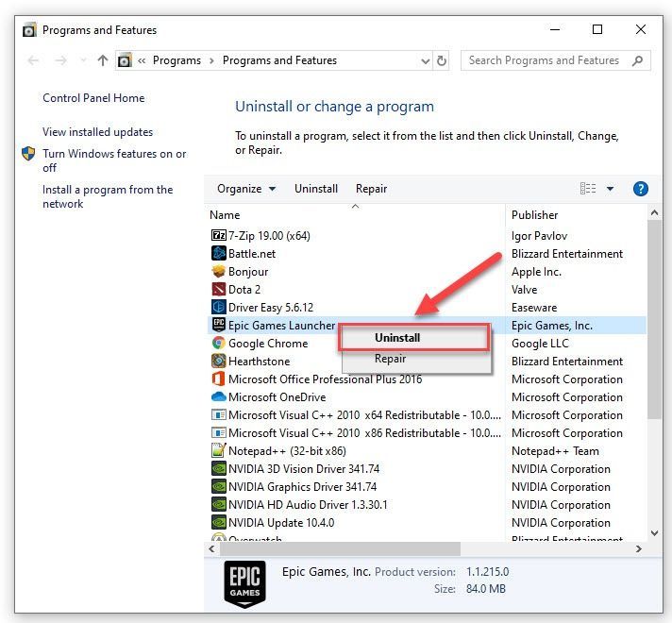This screenshot has height=623, width=672.
Task: Click the 7-Zip program icon
Action: pos(219,235)
